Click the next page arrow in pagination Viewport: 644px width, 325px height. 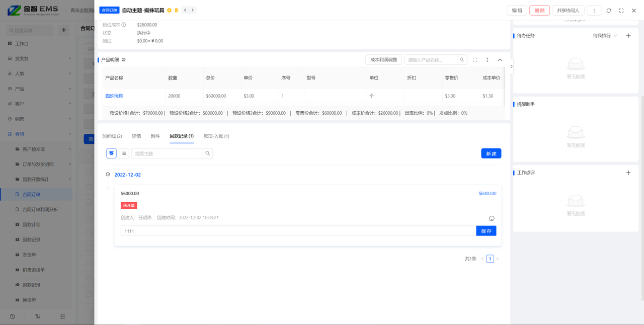point(498,259)
